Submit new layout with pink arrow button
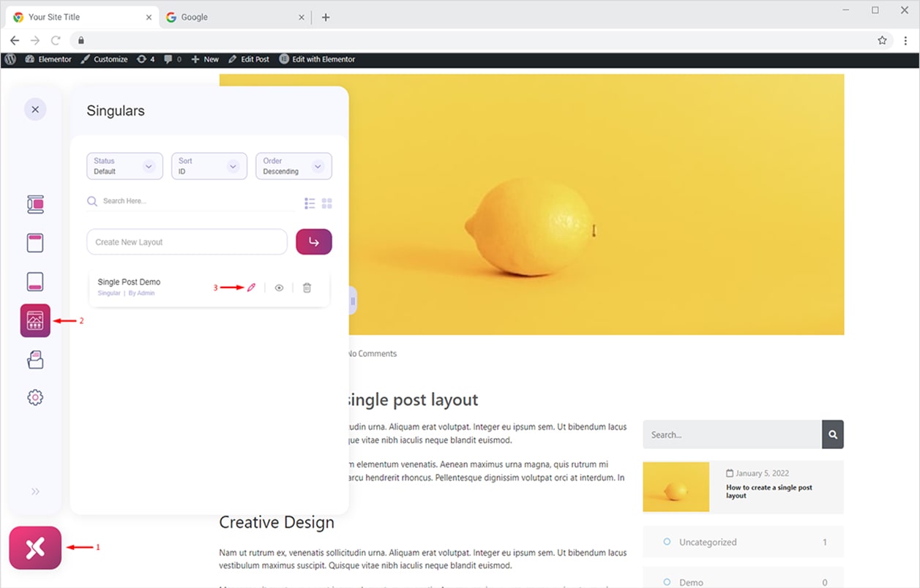This screenshot has height=588, width=920. click(x=314, y=242)
